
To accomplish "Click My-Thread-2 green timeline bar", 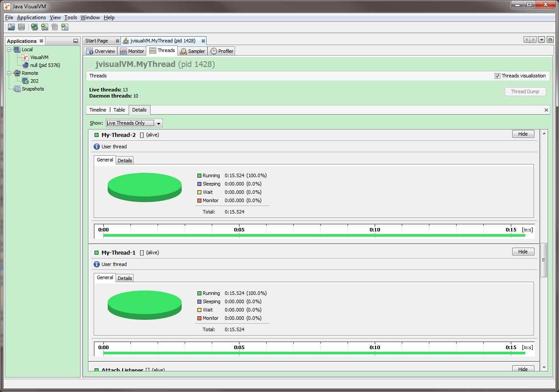I will coord(314,235).
